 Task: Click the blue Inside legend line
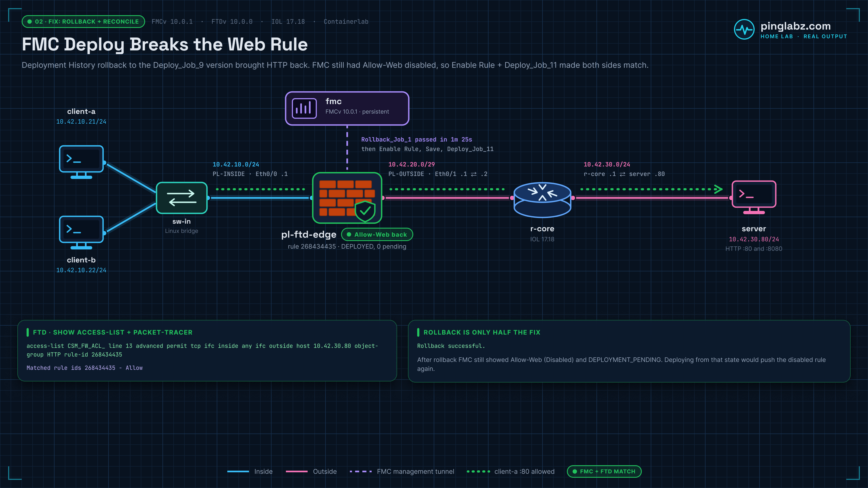pyautogui.click(x=238, y=471)
